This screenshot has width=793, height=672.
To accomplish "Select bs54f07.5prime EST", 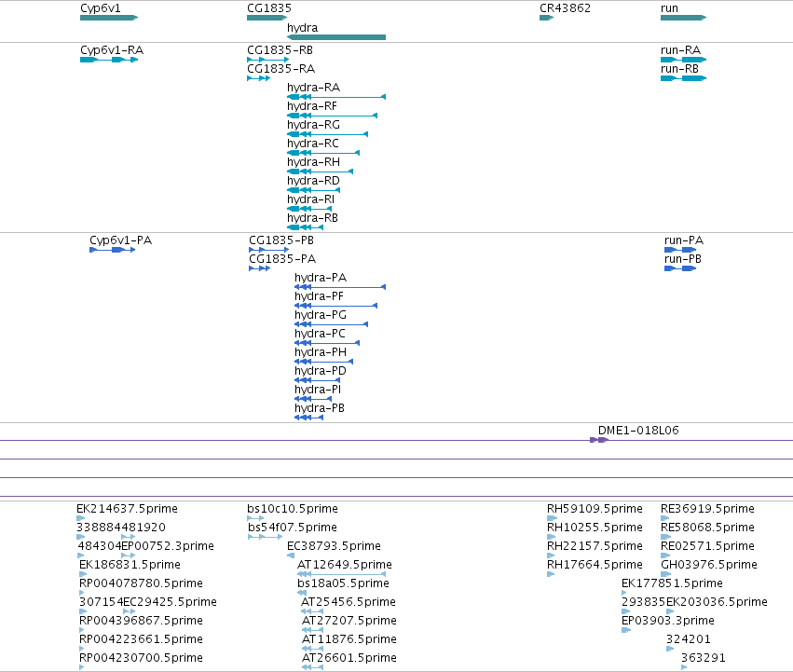I will coord(265,537).
